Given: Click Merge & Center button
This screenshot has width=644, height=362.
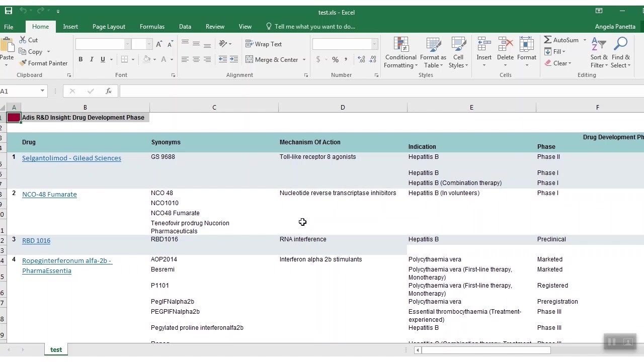Looking at the screenshot, I should coord(272,59).
